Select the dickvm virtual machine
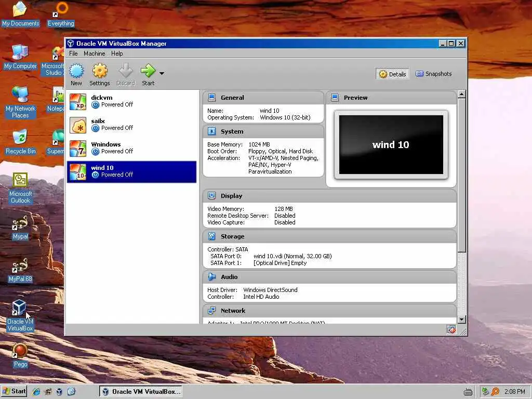The image size is (532, 399). (131, 101)
